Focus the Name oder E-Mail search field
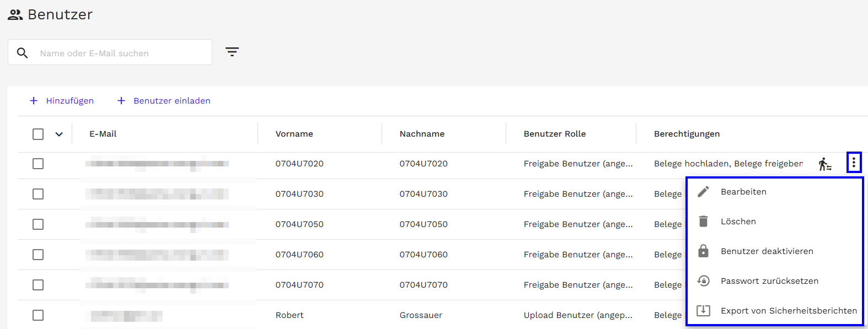 click(x=121, y=53)
